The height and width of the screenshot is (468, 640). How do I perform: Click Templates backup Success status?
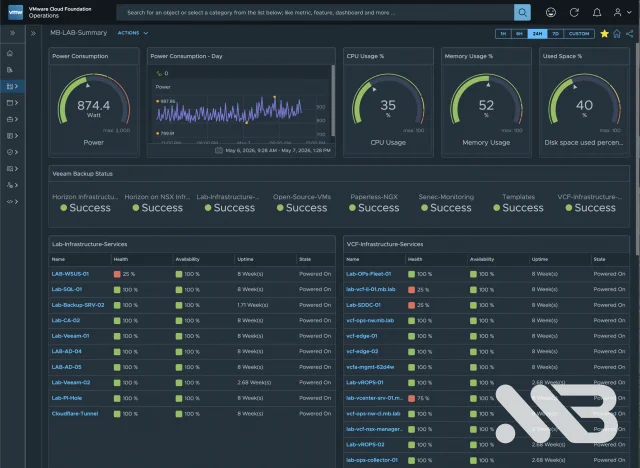tap(518, 208)
